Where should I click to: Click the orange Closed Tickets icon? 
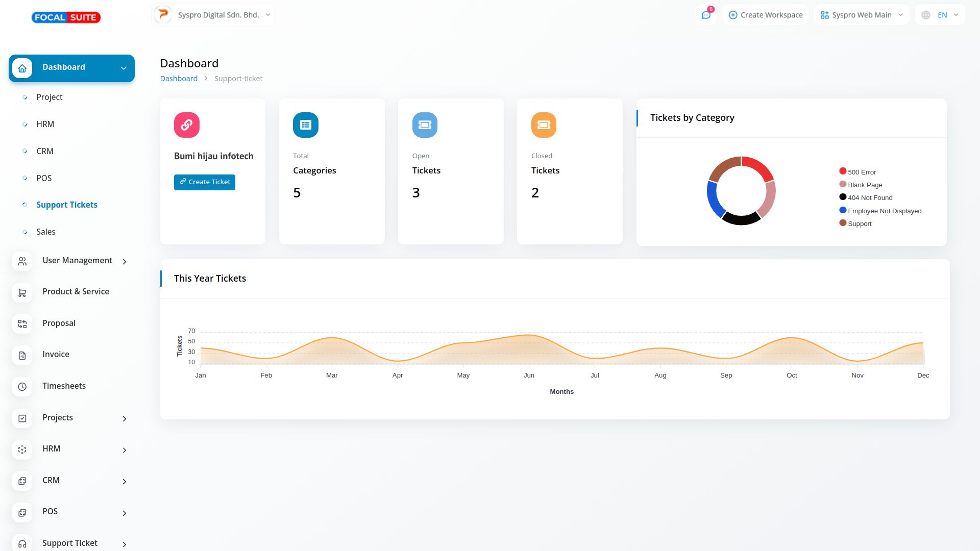coord(544,125)
